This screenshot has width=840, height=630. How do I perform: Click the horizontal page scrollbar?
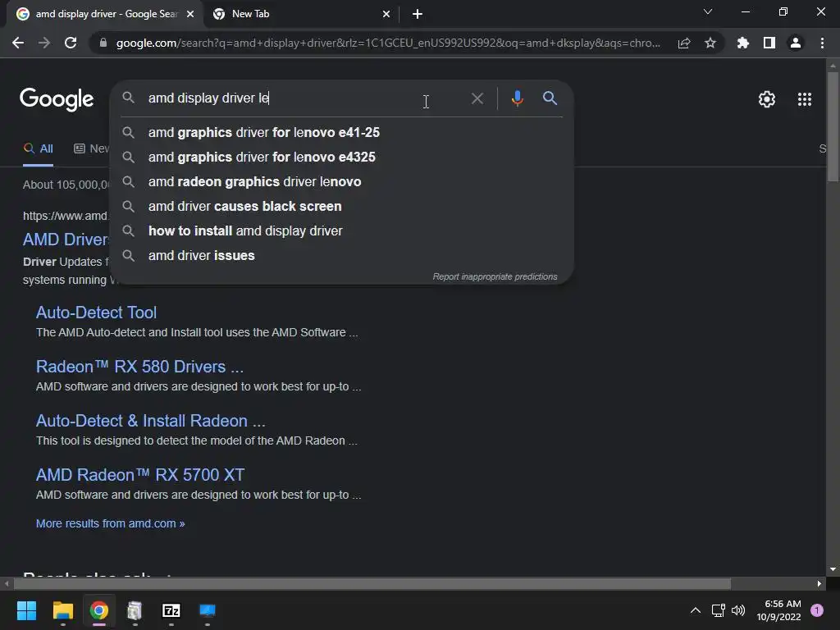372,583
